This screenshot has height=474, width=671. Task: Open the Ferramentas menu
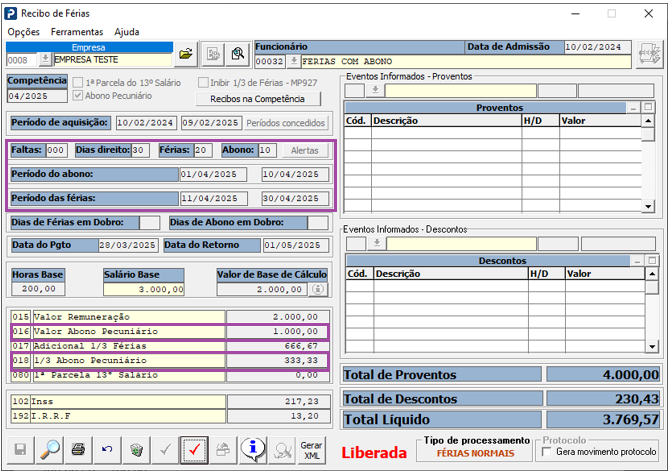[x=77, y=32]
